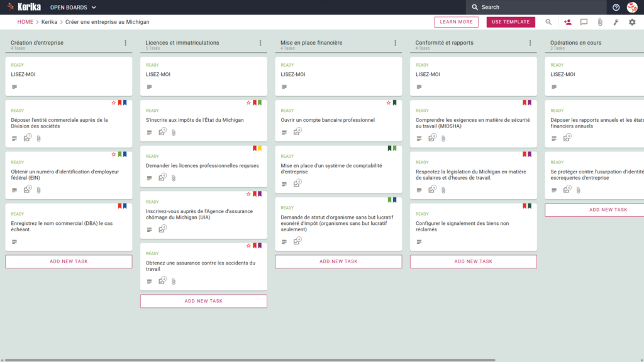Open the board chat icon
The height and width of the screenshot is (362, 644).
pos(584,22)
